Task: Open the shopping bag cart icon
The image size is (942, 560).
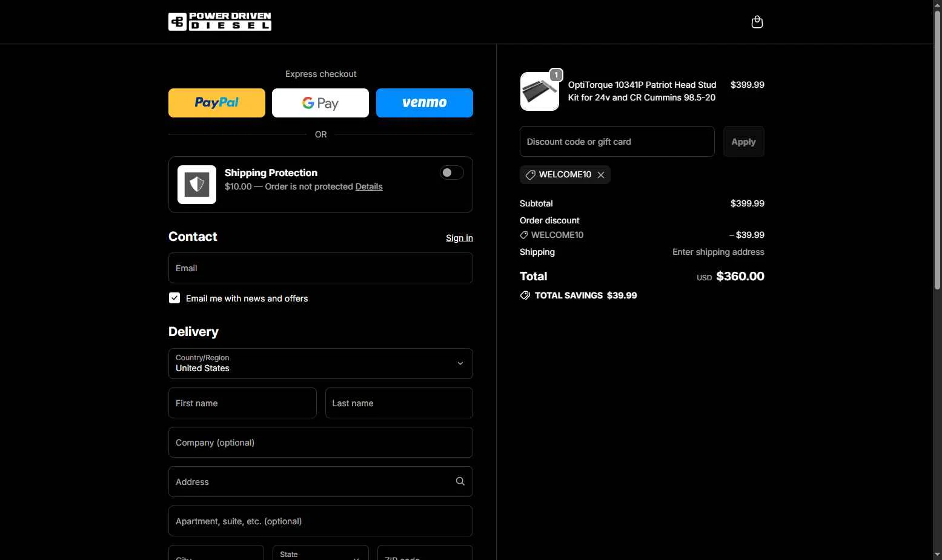Action: point(757,22)
